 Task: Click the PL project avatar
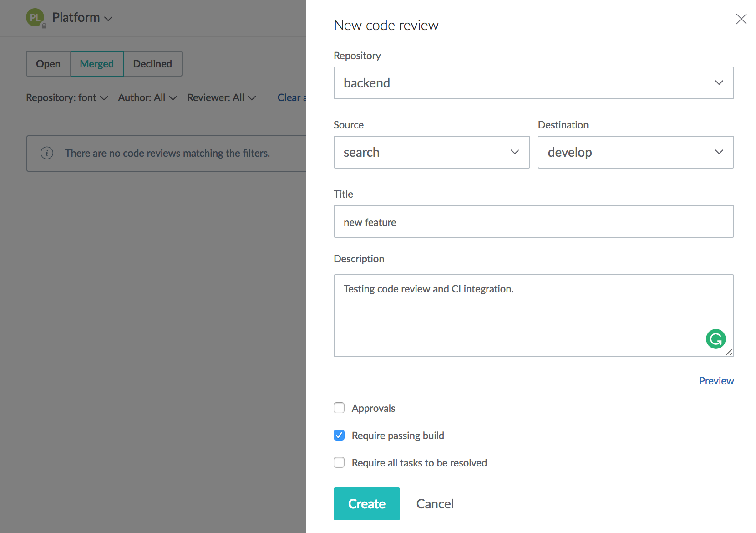pyautogui.click(x=36, y=17)
